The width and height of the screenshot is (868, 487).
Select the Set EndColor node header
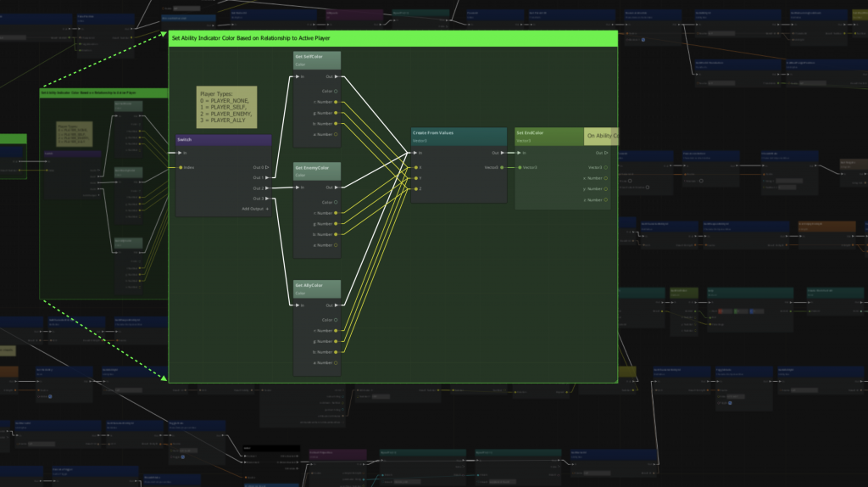pos(549,137)
